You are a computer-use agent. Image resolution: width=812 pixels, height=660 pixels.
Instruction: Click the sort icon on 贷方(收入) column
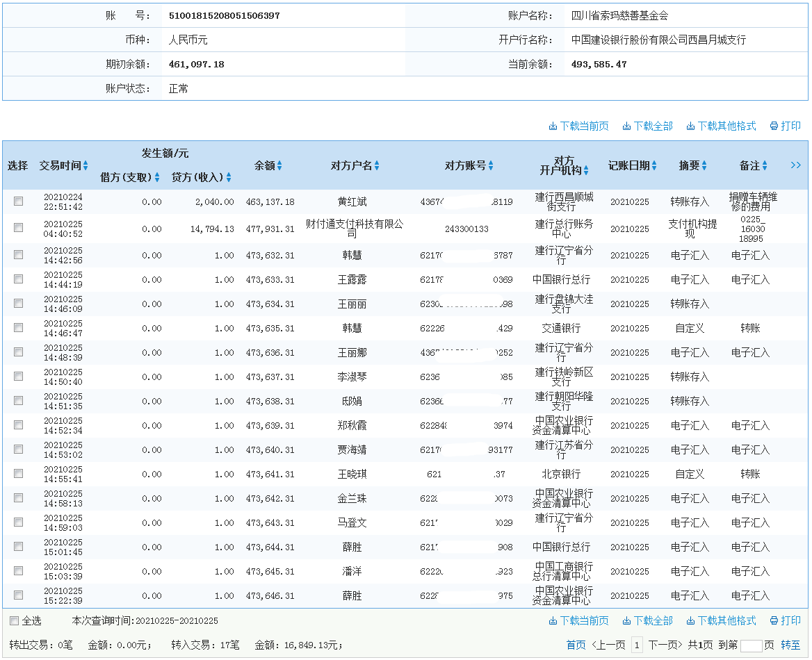click(227, 176)
